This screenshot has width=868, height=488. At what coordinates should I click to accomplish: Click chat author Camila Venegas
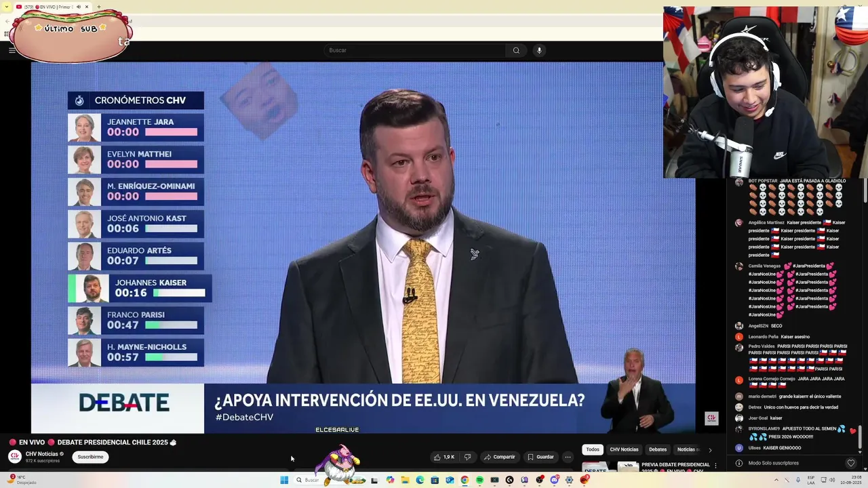tap(764, 266)
